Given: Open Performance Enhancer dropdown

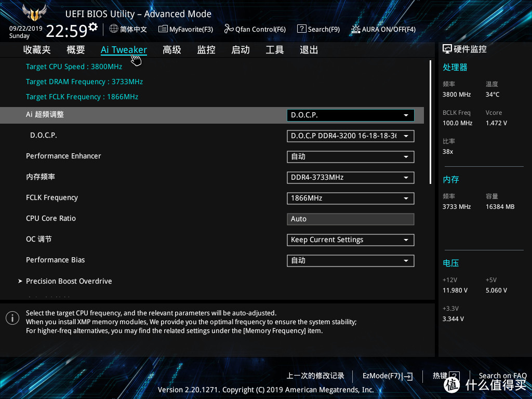Looking at the screenshot, I should click(351, 157).
